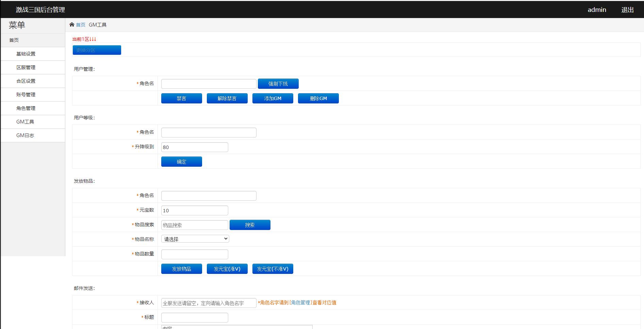
Task: Open the 合区设置 menu item
Action: click(26, 81)
